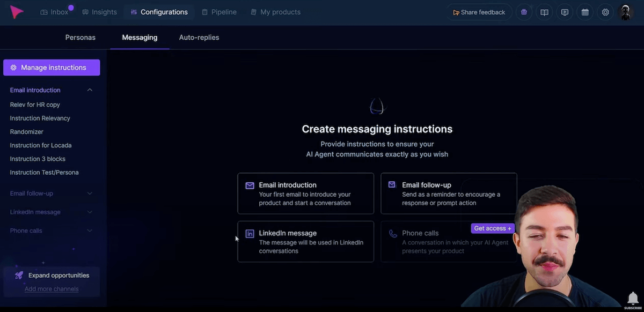Click the user avatar profile picture
Screen dimensions: 644x312
[x=626, y=12]
